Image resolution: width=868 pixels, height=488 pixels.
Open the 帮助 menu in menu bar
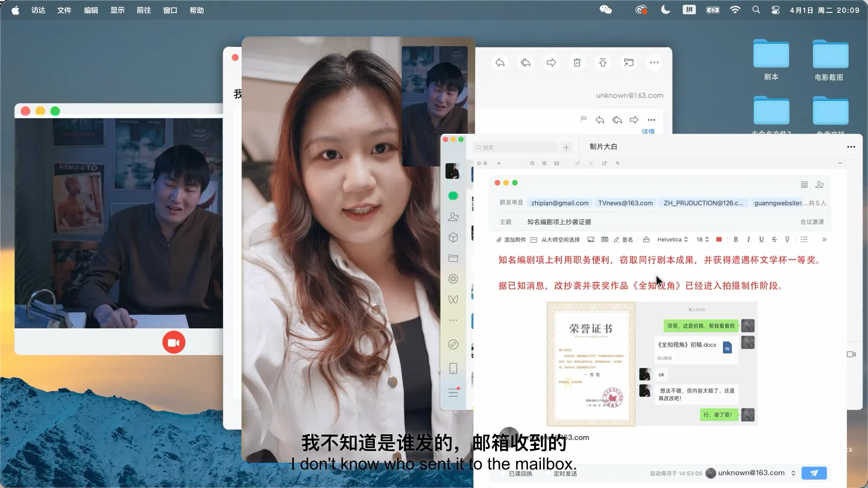coord(197,10)
